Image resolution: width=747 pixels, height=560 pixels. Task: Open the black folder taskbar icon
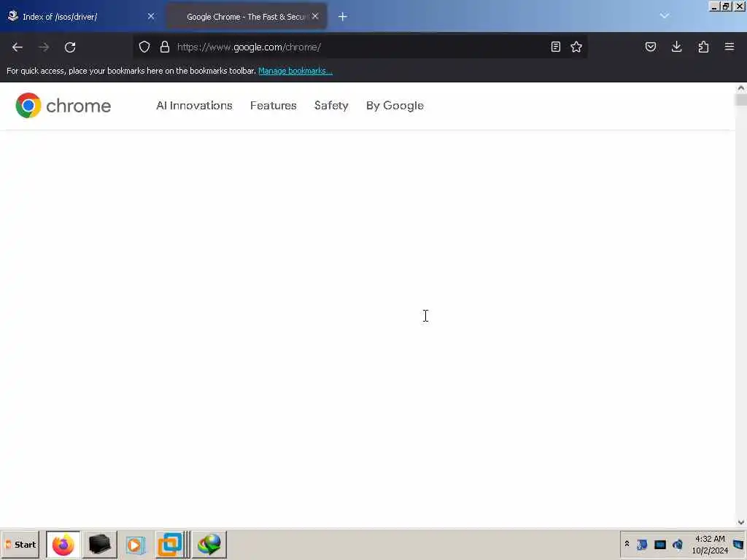point(99,545)
